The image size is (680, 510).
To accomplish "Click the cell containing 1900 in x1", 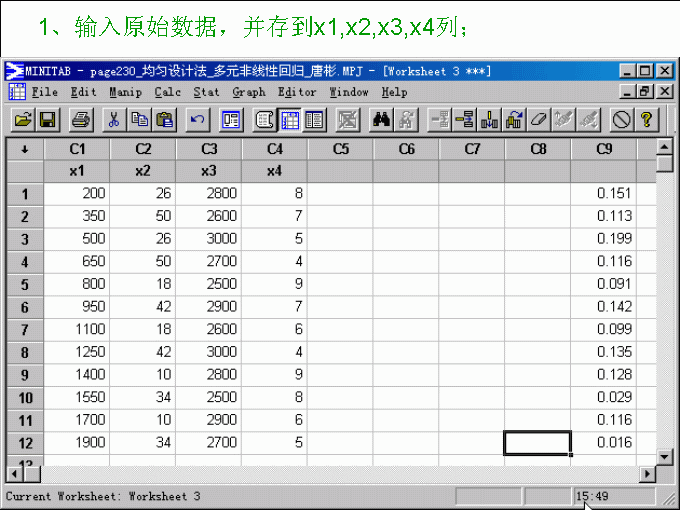I will coord(76,442).
